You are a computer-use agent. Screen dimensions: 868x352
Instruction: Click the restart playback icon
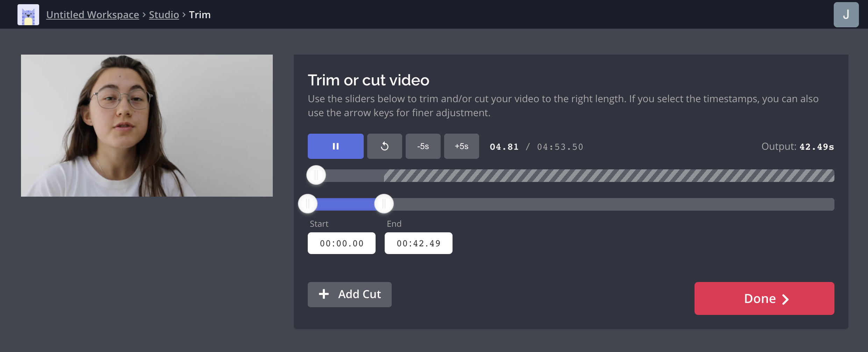coord(384,146)
